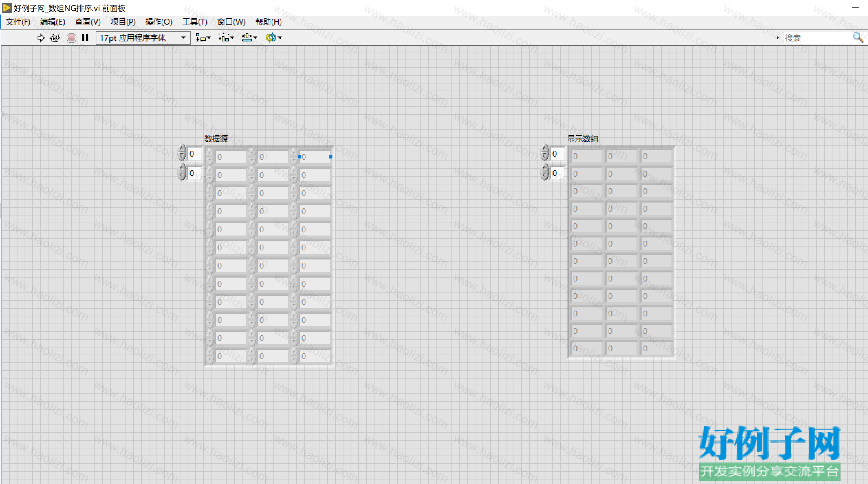Click the Run Continuously button
Image resolution: width=868 pixels, height=484 pixels.
(x=55, y=38)
